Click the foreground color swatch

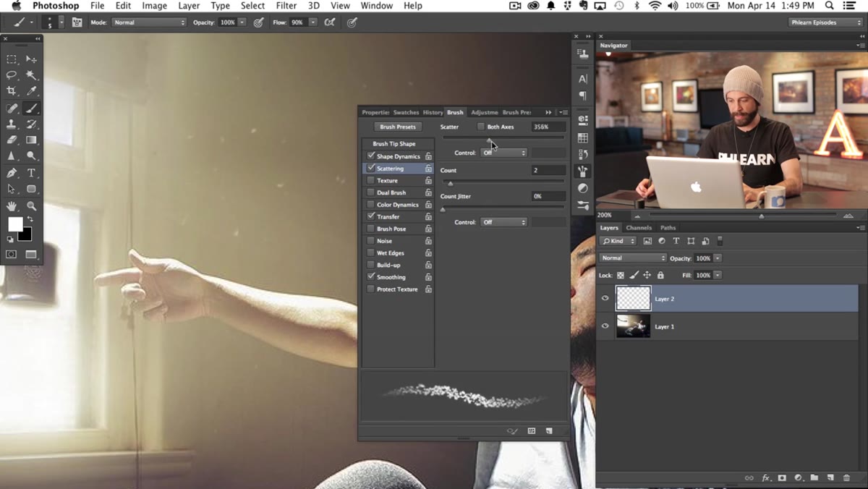[14, 224]
